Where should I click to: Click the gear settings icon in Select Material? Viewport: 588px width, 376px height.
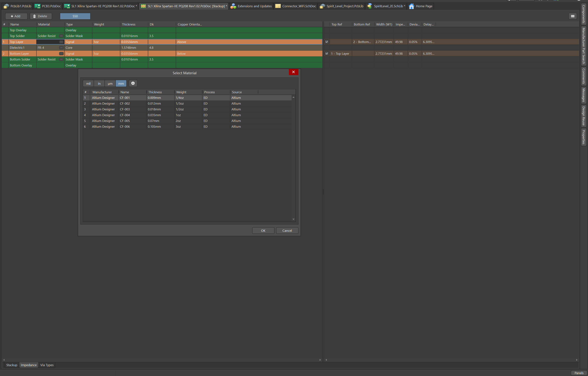(x=133, y=83)
